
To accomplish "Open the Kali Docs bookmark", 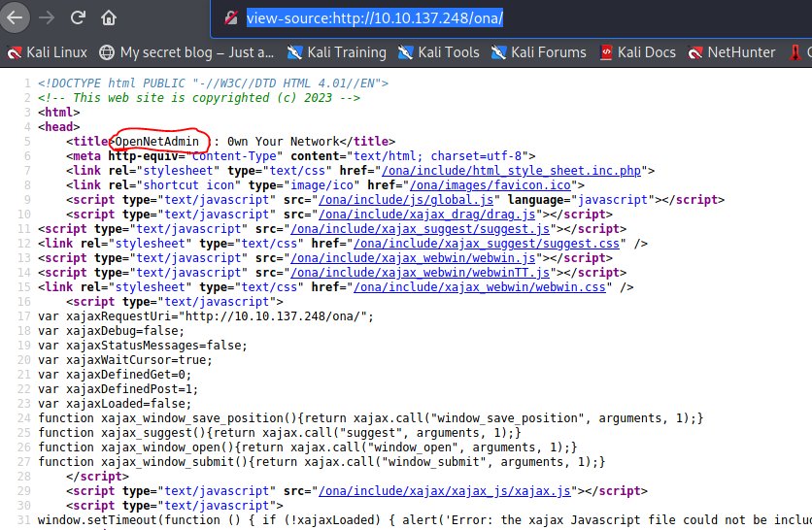I will coord(637,52).
